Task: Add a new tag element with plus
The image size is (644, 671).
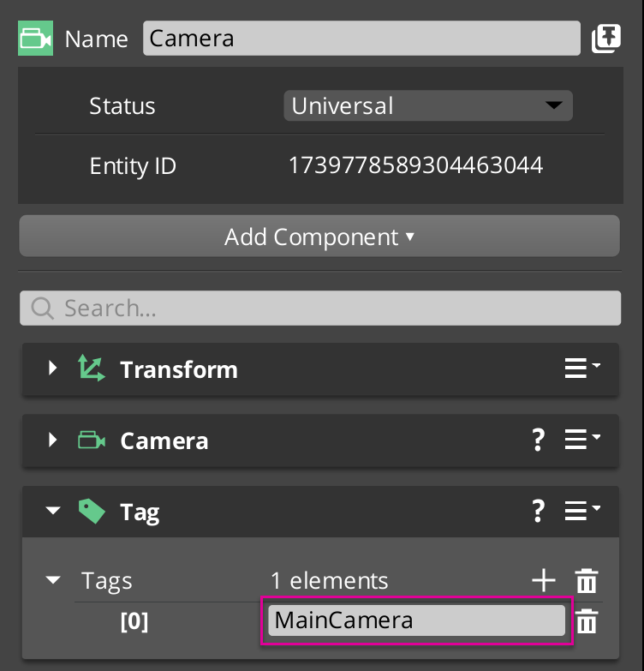Action: (544, 580)
